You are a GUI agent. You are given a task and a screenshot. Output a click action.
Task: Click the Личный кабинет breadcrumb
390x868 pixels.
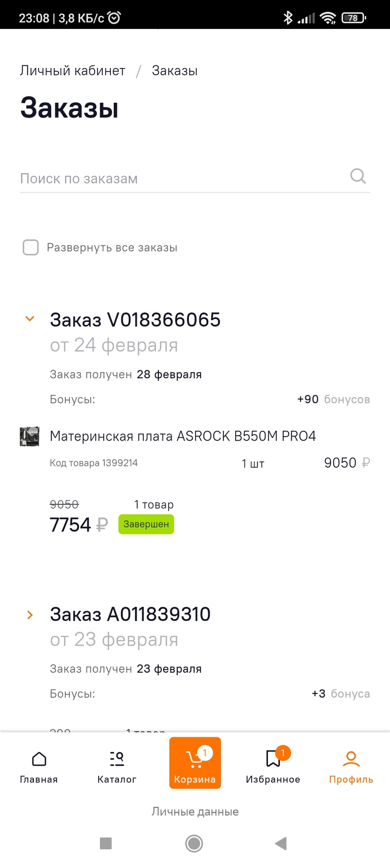point(72,71)
